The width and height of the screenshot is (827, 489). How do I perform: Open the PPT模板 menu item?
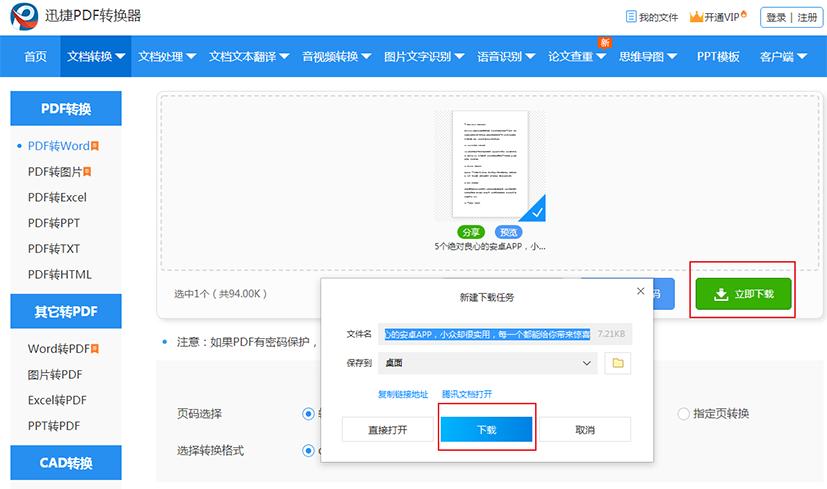(x=718, y=56)
